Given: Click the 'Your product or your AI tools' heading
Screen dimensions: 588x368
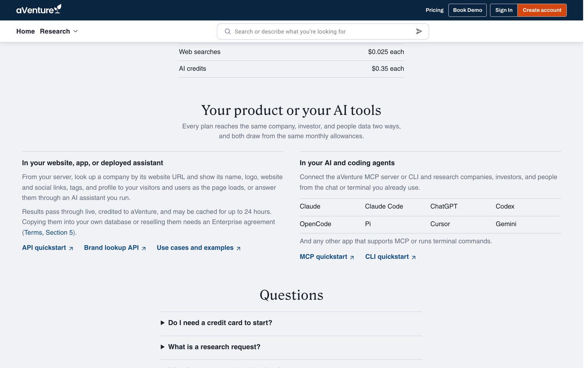Looking at the screenshot, I should pos(291,110).
